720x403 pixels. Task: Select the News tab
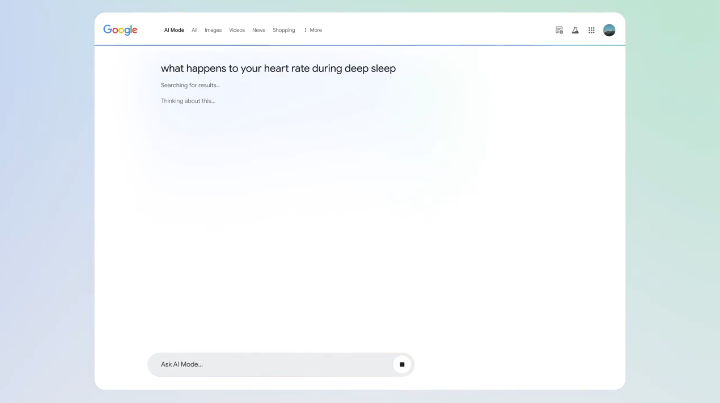coord(259,30)
